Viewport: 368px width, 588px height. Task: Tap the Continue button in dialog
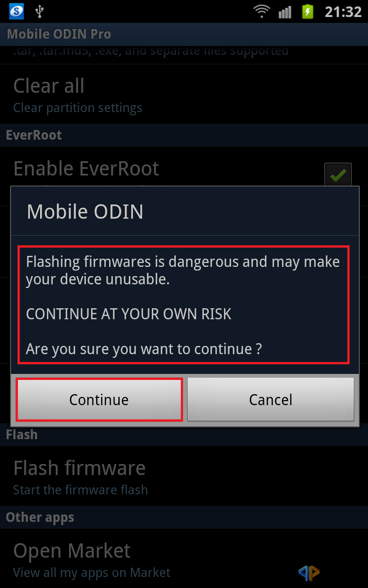point(99,399)
